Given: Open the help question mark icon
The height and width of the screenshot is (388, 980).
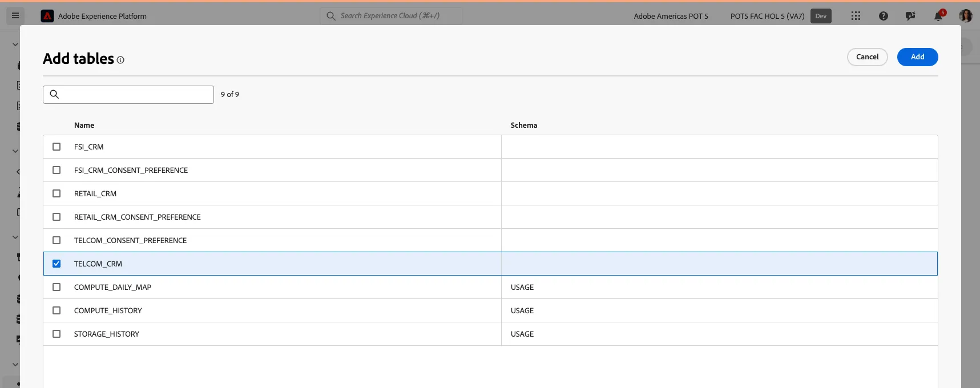Looking at the screenshot, I should [884, 16].
